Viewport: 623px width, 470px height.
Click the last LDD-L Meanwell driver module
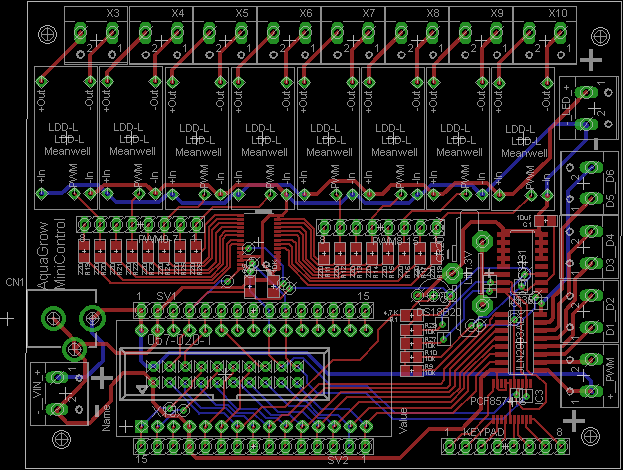click(x=523, y=139)
